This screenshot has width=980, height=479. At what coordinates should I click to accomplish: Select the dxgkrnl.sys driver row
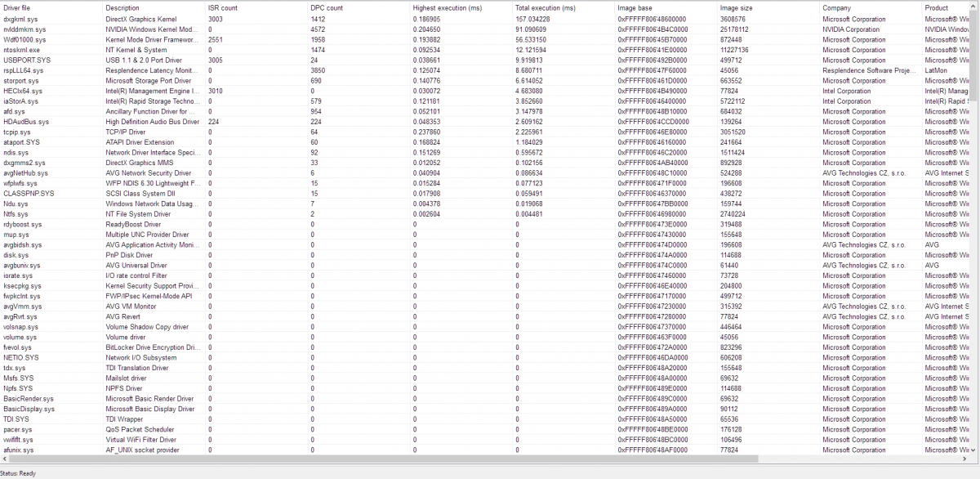[x=485, y=19]
